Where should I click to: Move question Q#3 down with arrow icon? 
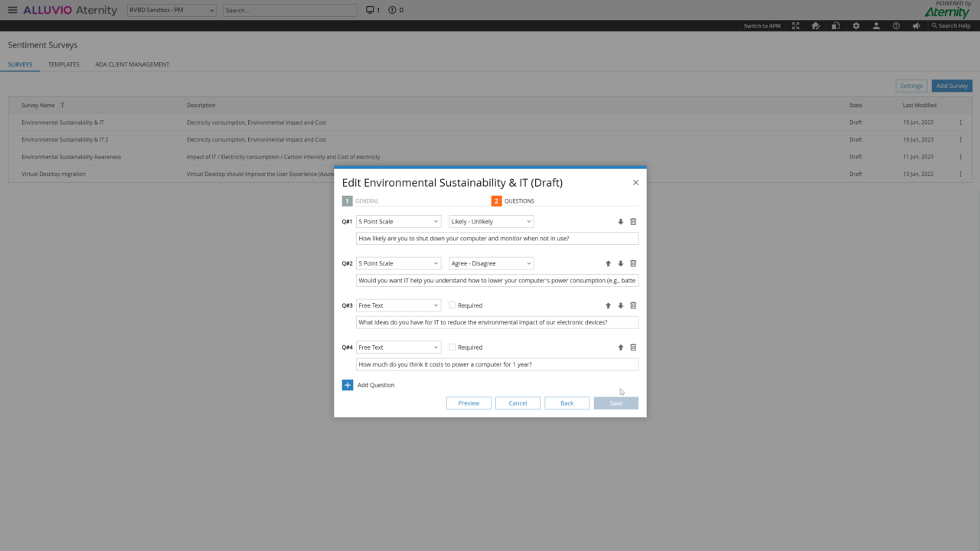pos(620,305)
